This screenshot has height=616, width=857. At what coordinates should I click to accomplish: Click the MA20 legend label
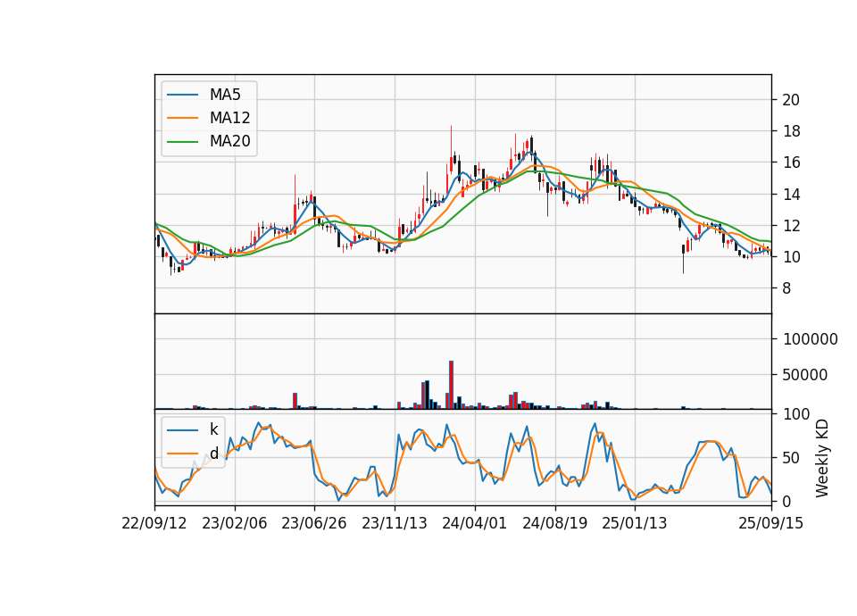[229, 142]
